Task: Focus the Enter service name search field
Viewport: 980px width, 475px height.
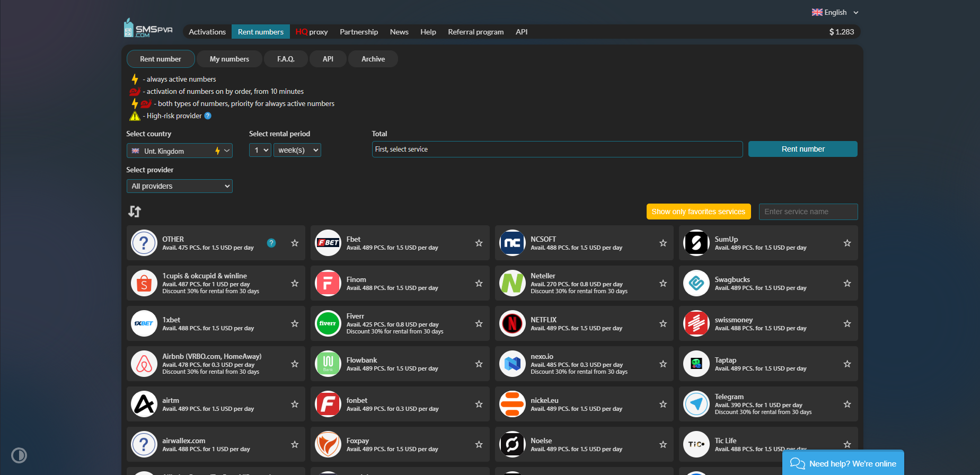Action: pos(808,212)
